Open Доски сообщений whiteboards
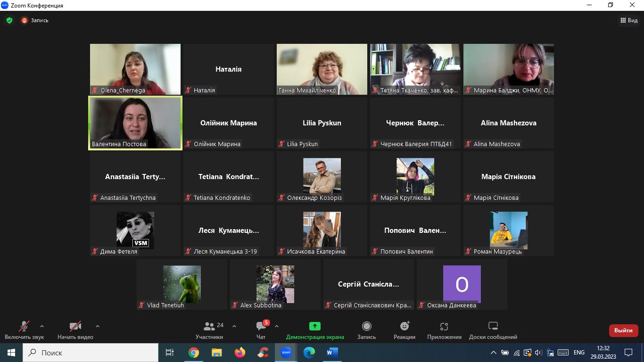Screen dimensions: 644x362 [x=493, y=330]
